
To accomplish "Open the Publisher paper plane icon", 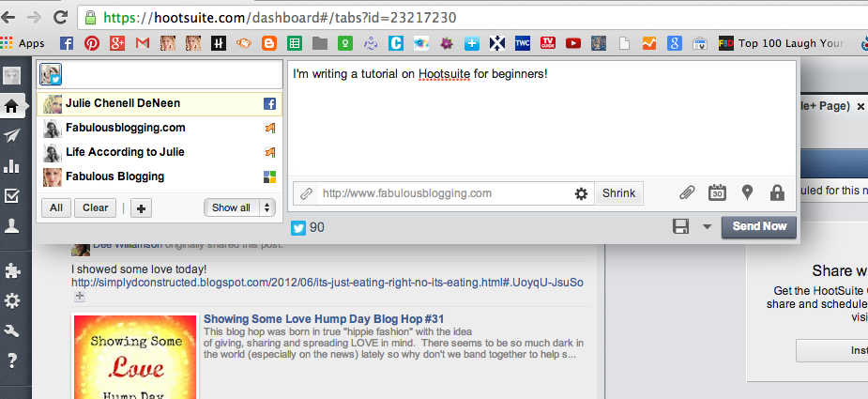I will (x=11, y=136).
